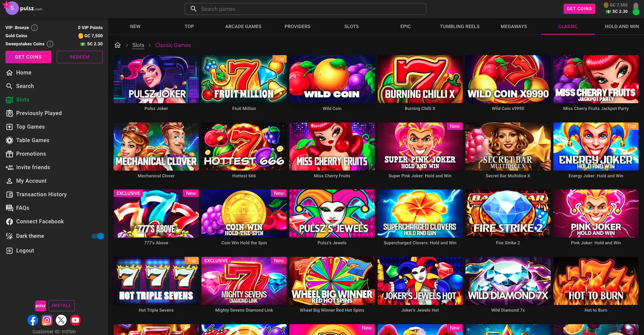644x335 pixels.
Task: Open the Fruit Million game thumbnail
Action: (244, 79)
